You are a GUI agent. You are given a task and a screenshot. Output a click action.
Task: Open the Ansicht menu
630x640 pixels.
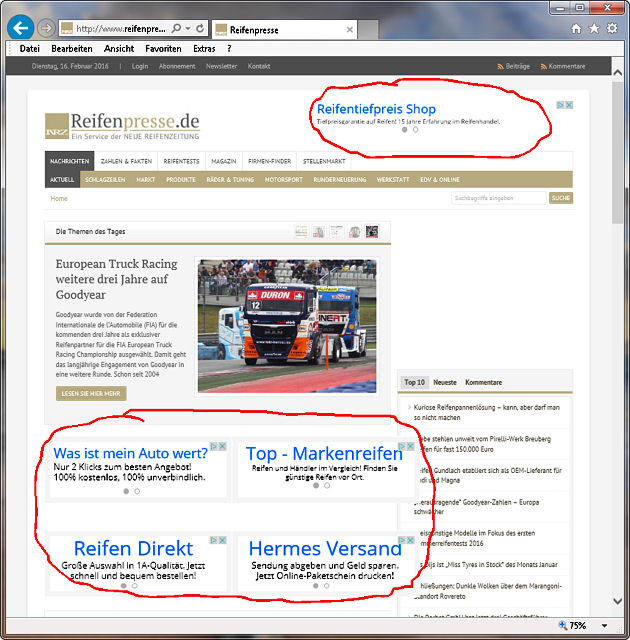[119, 49]
